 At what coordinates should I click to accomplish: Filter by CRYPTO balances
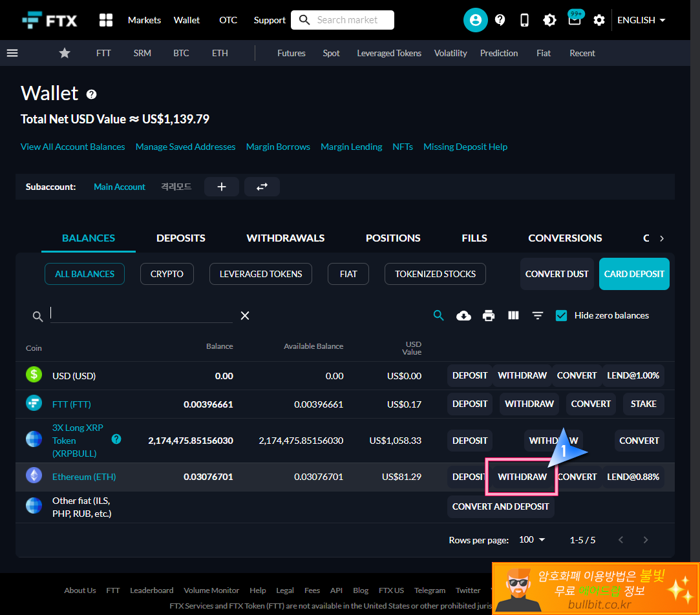tap(167, 274)
